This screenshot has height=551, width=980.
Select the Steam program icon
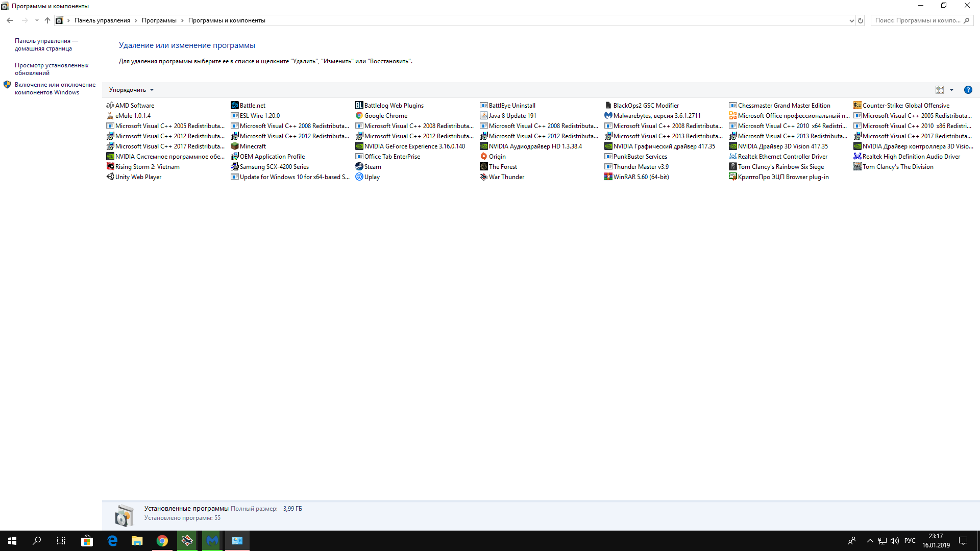[x=359, y=167]
